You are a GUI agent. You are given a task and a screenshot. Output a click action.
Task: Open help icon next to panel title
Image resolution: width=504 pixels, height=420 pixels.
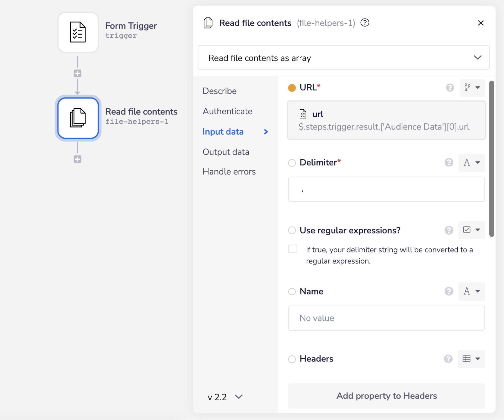[x=364, y=23]
